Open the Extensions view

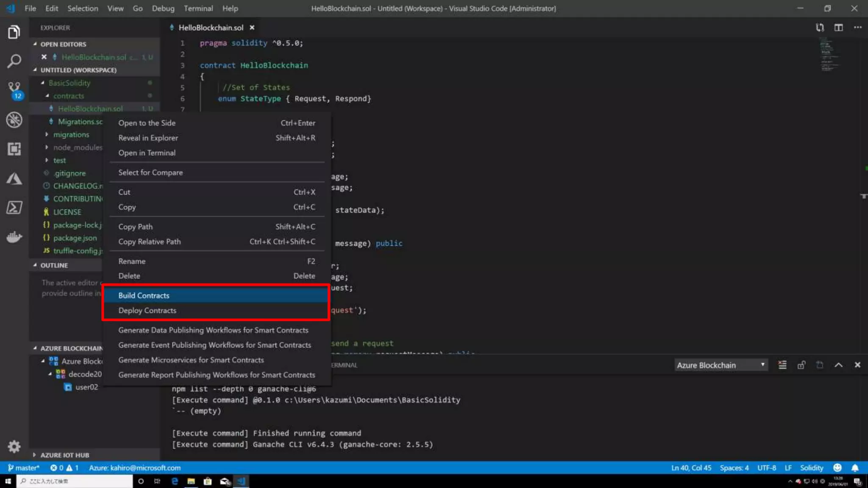pyautogui.click(x=14, y=149)
